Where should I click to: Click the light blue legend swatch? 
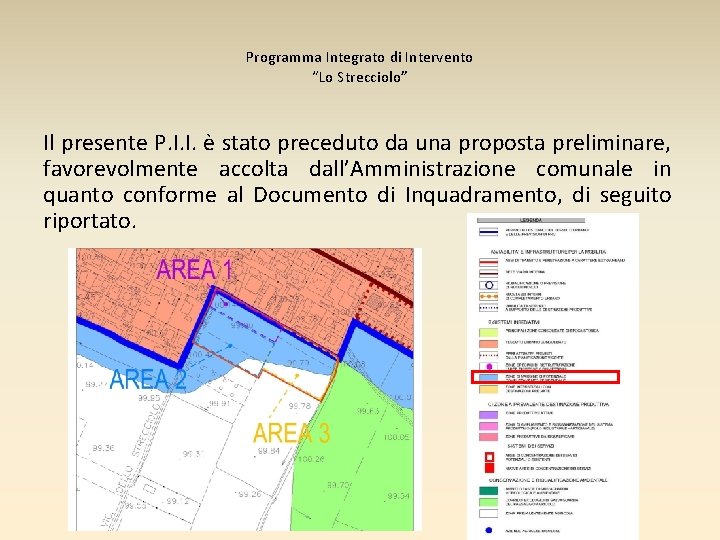click(489, 377)
